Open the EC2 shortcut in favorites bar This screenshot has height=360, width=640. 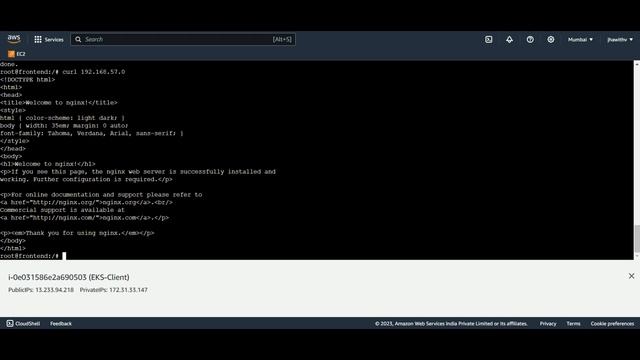point(17,54)
